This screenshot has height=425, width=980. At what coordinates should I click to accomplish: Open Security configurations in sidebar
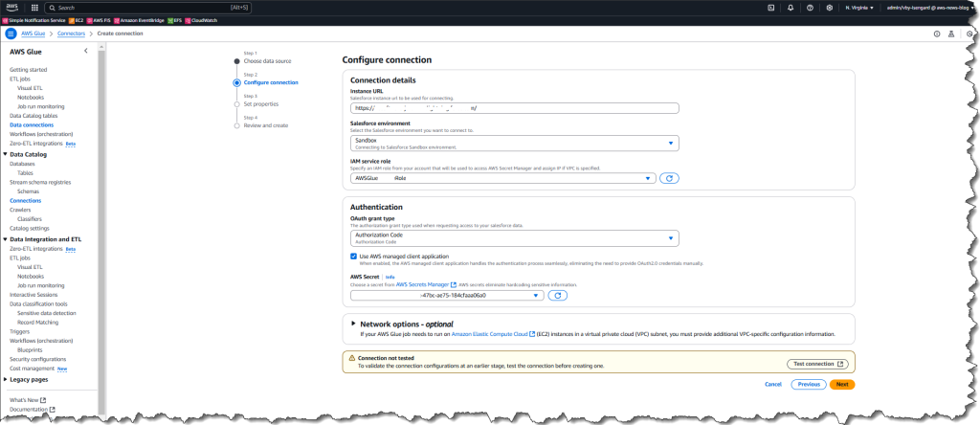click(37, 359)
